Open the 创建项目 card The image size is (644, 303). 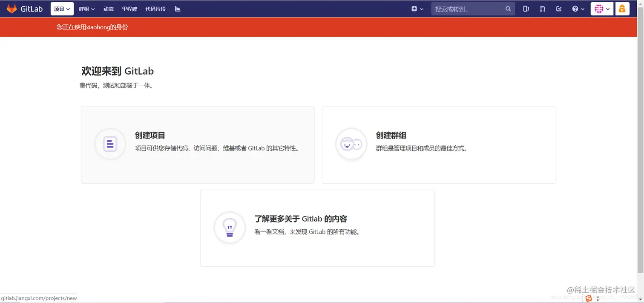(x=197, y=144)
